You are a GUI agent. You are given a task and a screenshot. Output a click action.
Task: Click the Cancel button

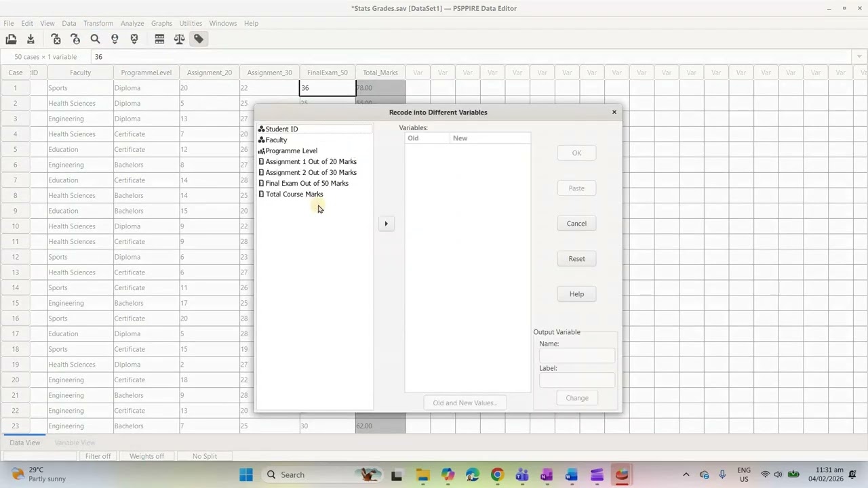(x=576, y=224)
